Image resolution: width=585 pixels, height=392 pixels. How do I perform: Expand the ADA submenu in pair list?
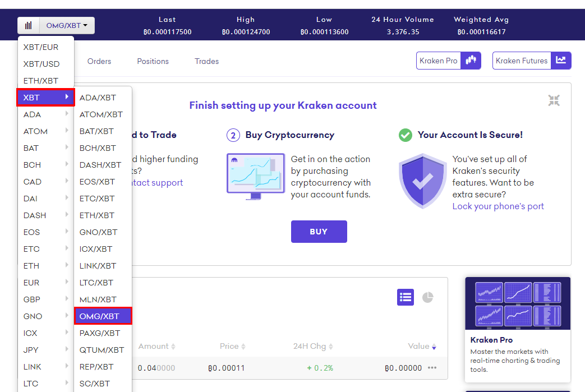pos(46,114)
